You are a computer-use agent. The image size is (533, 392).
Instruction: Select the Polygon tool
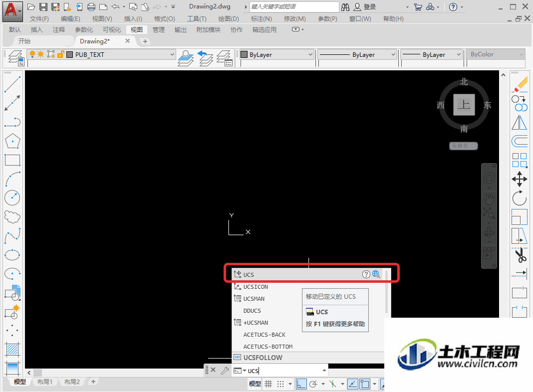(12, 141)
